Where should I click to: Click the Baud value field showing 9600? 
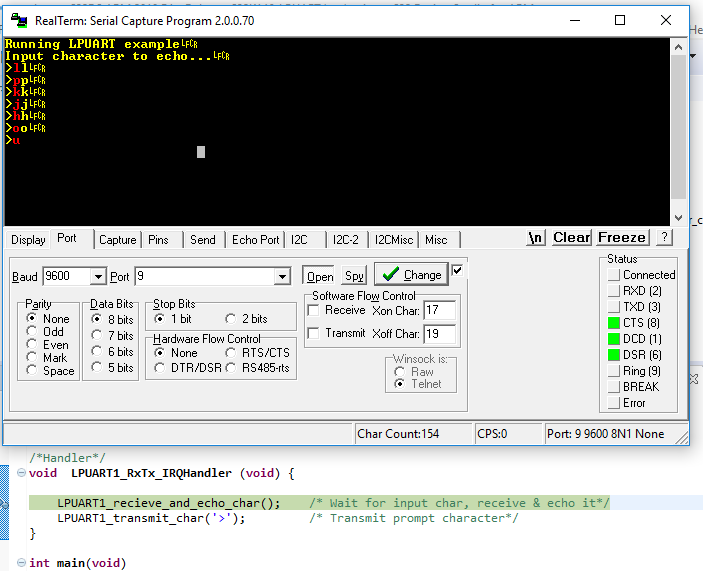point(66,276)
